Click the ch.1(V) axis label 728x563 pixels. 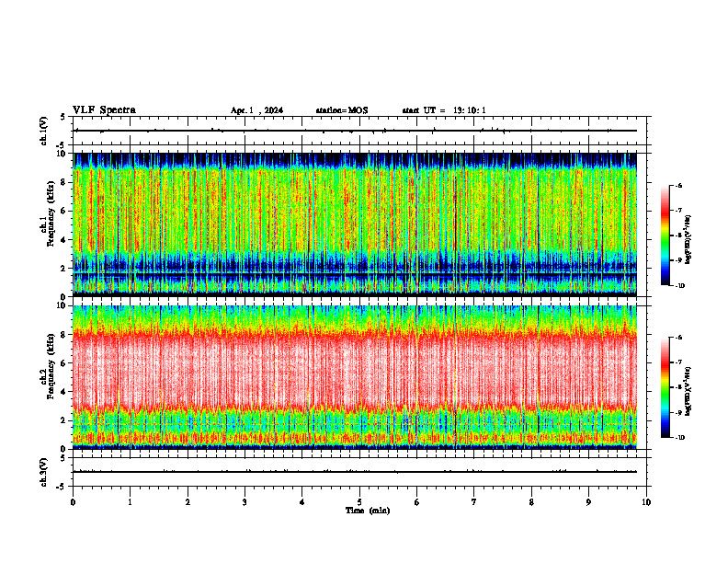point(44,131)
